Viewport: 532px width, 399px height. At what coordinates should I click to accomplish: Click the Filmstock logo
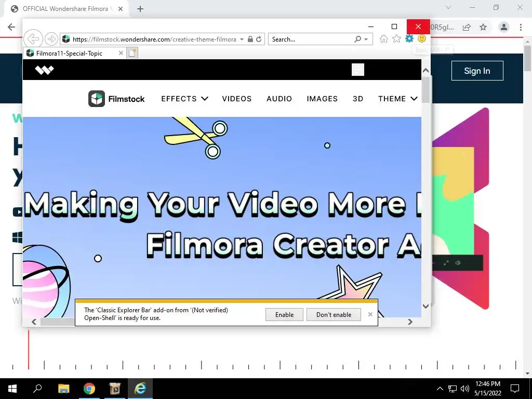[116, 99]
